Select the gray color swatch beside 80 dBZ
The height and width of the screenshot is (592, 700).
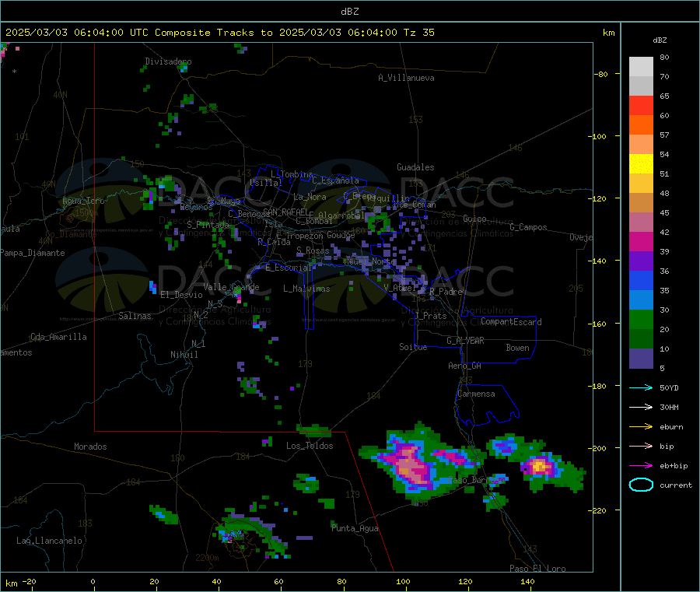tap(641, 67)
